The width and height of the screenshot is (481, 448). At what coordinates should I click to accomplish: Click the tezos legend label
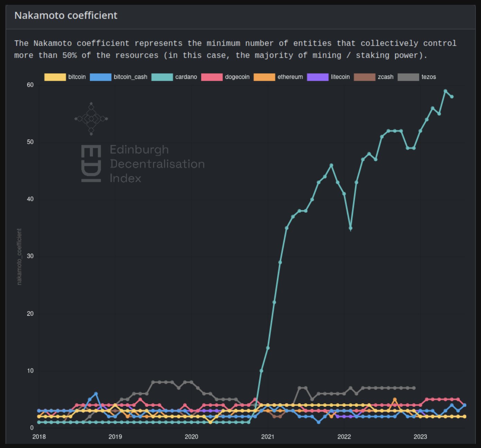pyautogui.click(x=429, y=77)
